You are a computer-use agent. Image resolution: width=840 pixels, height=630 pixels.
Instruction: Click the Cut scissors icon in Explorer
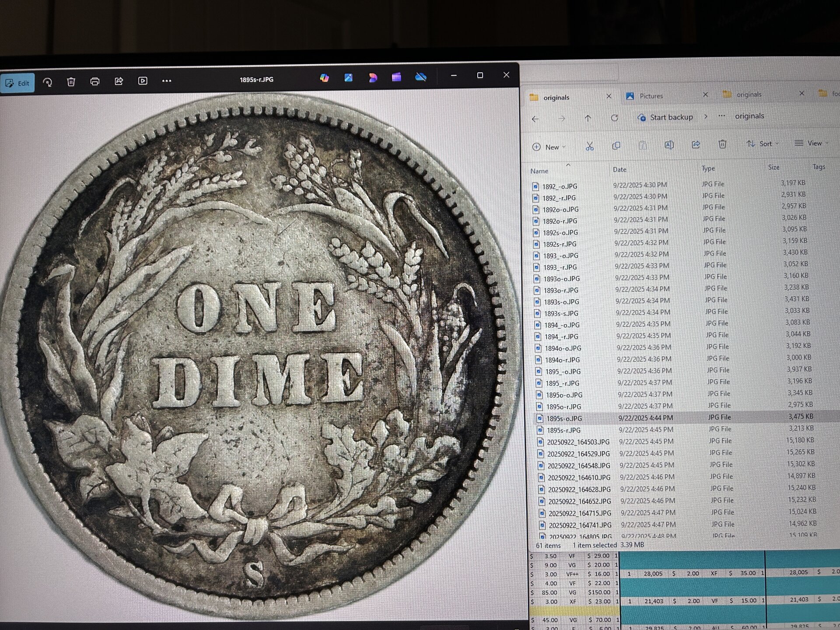pyautogui.click(x=589, y=146)
